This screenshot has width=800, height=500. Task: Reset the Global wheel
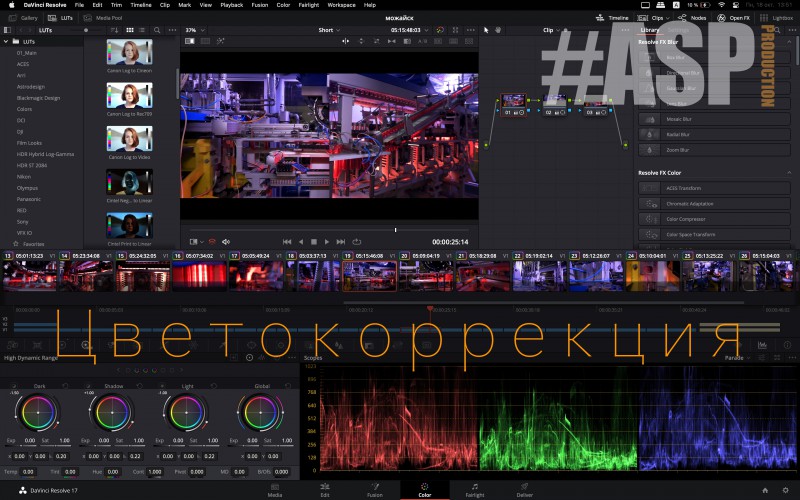[288, 386]
